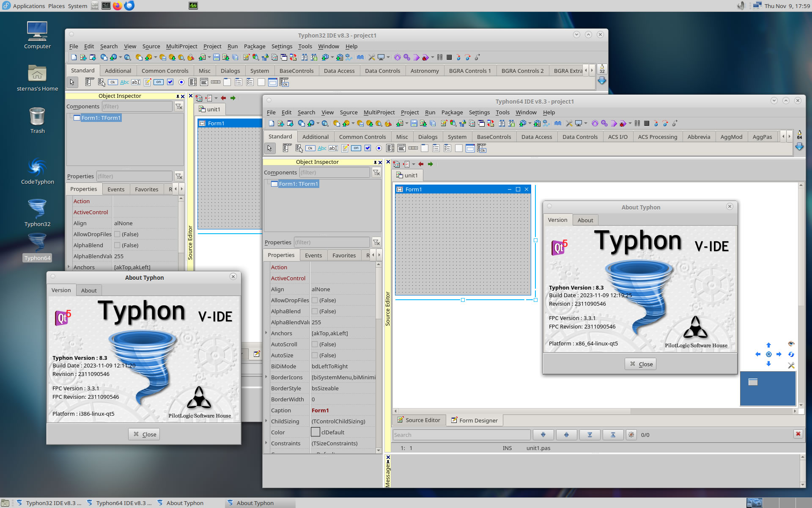Click the blue down-arrow icon beside Typhon64 palette

[x=799, y=147]
